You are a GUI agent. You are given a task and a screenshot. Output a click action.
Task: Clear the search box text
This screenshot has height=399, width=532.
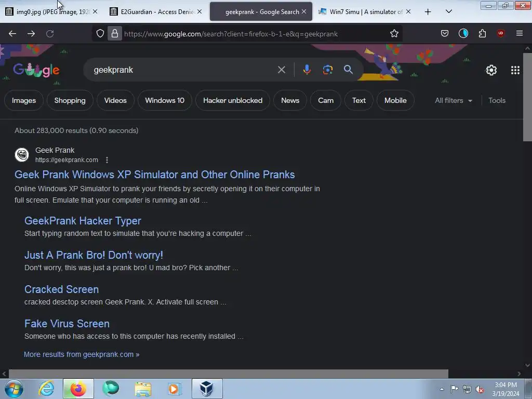(281, 70)
